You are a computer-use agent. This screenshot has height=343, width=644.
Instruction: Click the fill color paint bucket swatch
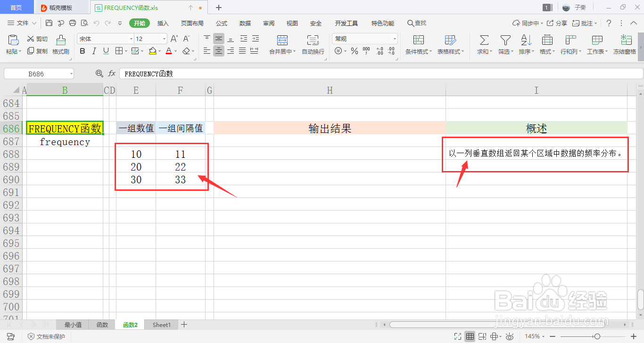pos(152,51)
